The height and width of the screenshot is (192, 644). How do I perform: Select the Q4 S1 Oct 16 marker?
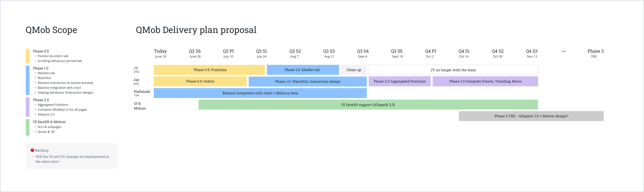coord(464,53)
